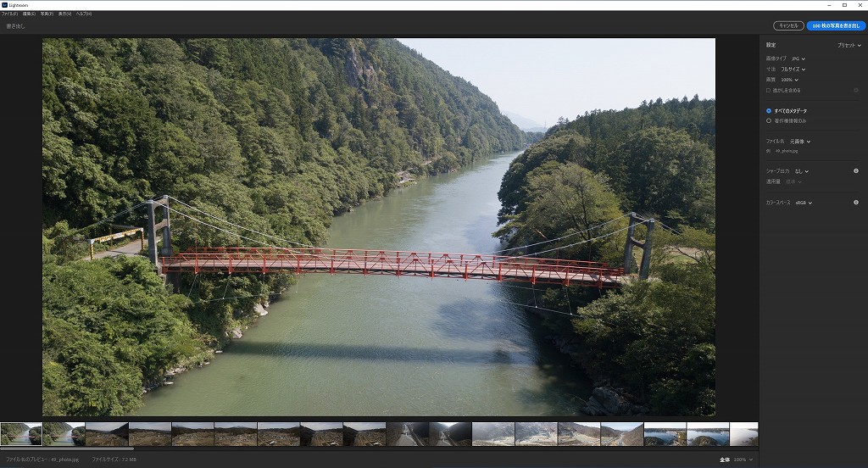Select the 著作権情報のみ radio button
The height and width of the screenshot is (468, 868).
click(x=768, y=120)
